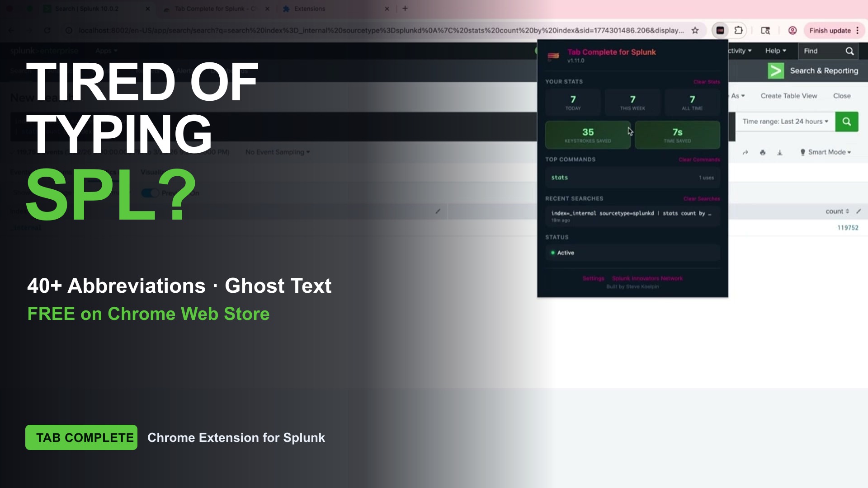Click the Close button in Splunk search

(x=842, y=96)
